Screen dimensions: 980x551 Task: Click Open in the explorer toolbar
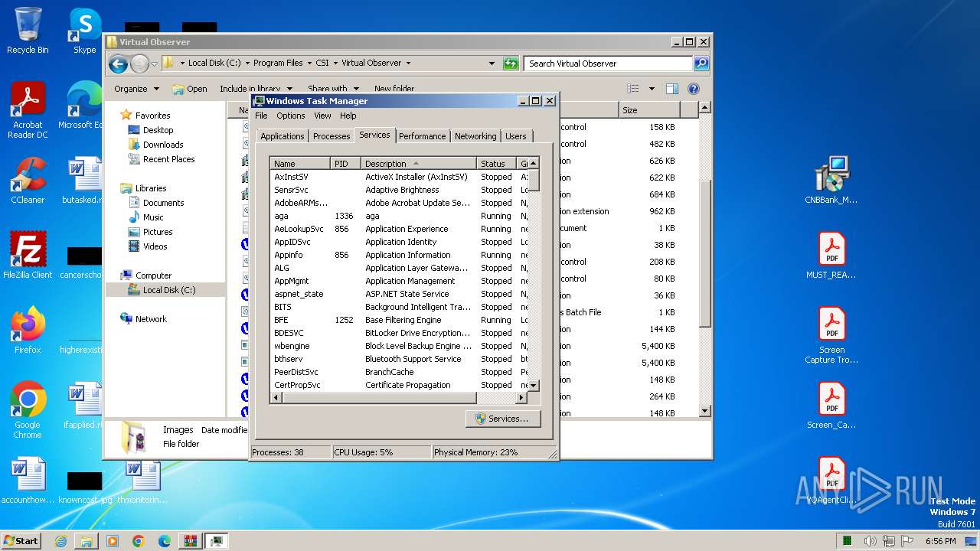pos(190,89)
